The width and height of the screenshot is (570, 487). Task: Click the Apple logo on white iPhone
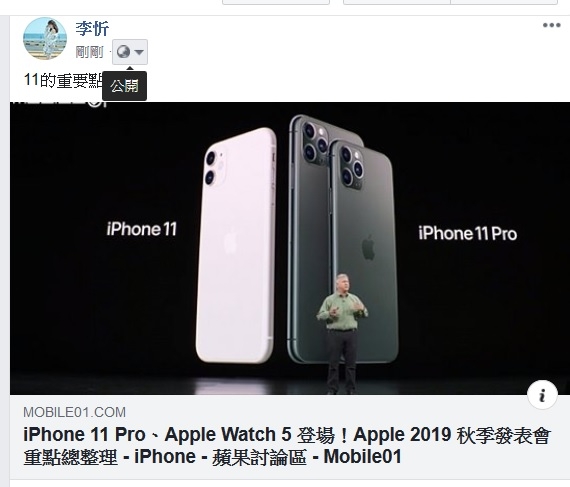point(230,242)
